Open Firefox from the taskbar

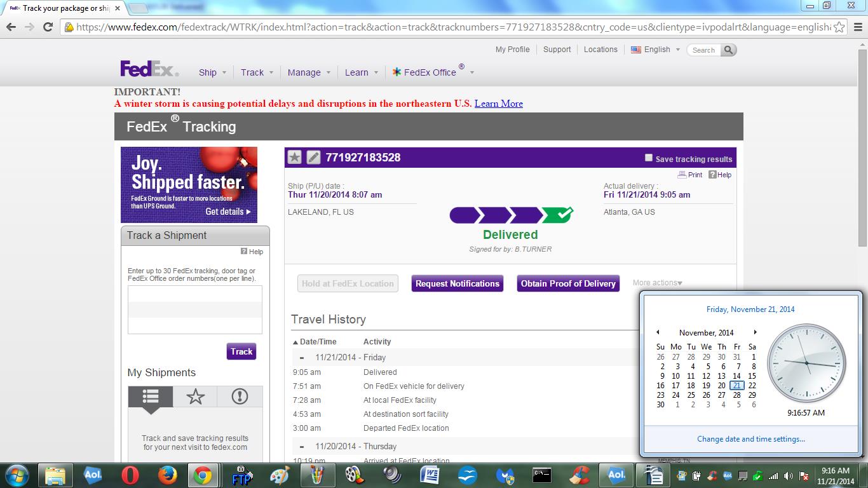pos(168,475)
